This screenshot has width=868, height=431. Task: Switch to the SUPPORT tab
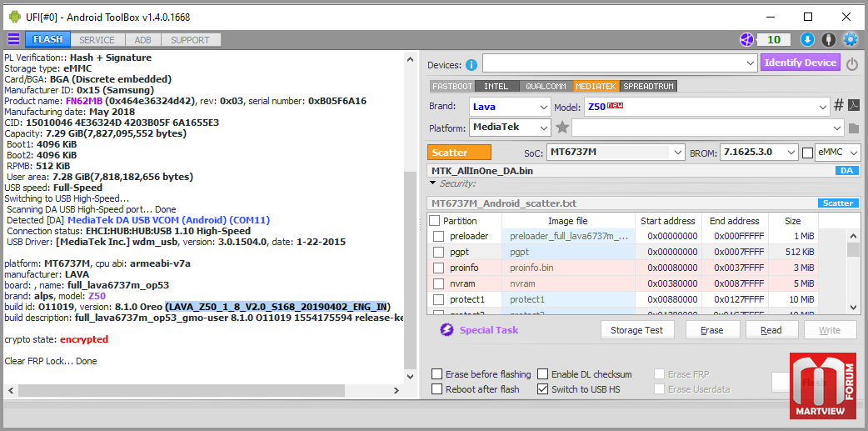coord(190,40)
